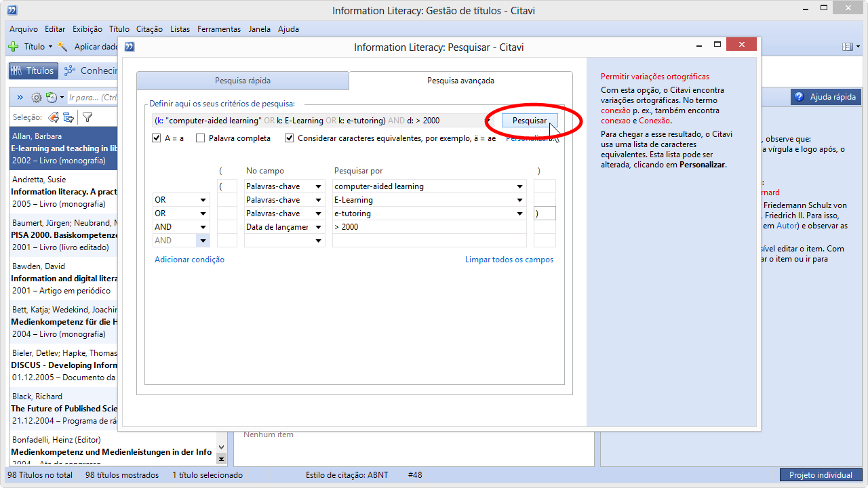868x488 pixels.
Task: Click the tag selection filter icon
Action: pyautogui.click(x=54, y=117)
